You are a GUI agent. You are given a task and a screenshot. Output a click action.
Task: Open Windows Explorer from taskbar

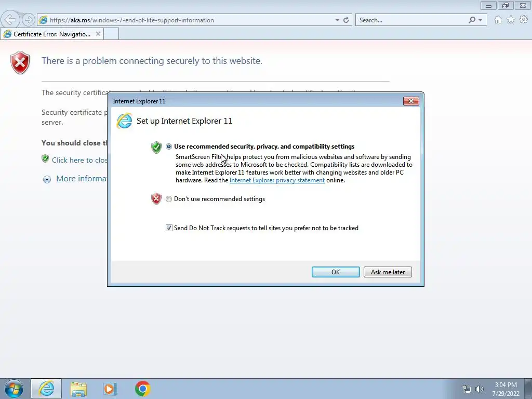pyautogui.click(x=78, y=389)
